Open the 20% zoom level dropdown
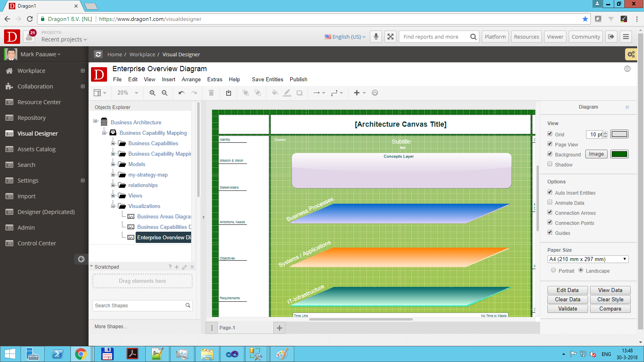Image resolution: width=644 pixels, height=362 pixels. click(x=128, y=93)
